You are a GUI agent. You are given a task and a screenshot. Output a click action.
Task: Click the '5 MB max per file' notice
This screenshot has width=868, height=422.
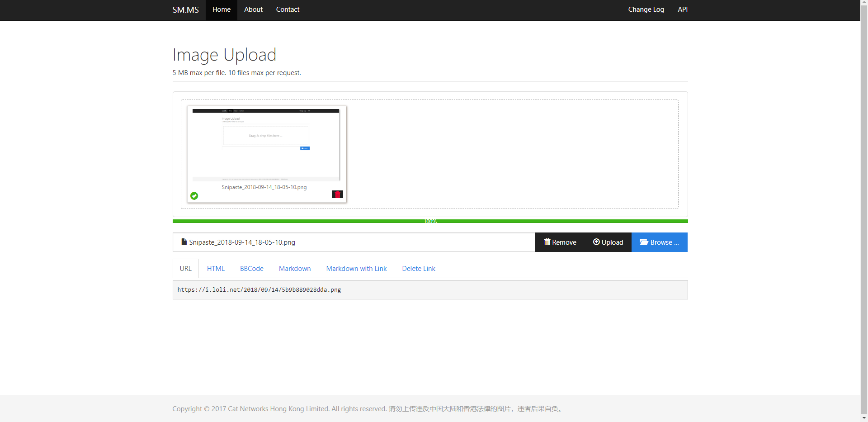click(236, 73)
